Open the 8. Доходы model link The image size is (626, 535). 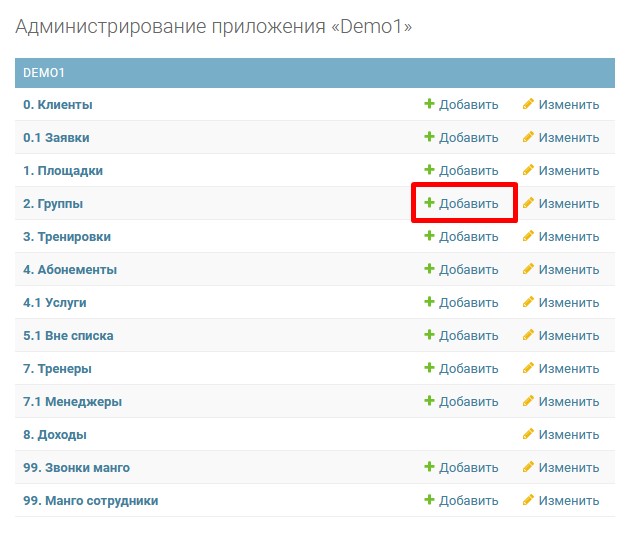[54, 434]
